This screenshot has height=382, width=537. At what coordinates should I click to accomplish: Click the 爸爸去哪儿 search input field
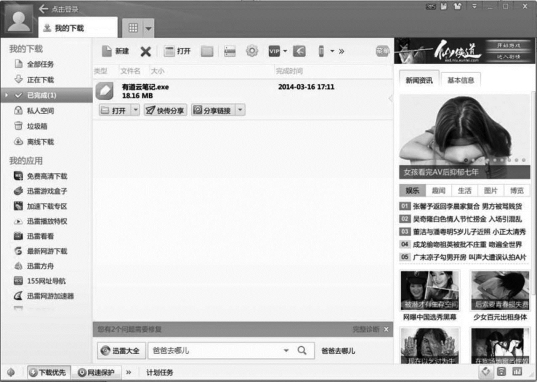216,350
